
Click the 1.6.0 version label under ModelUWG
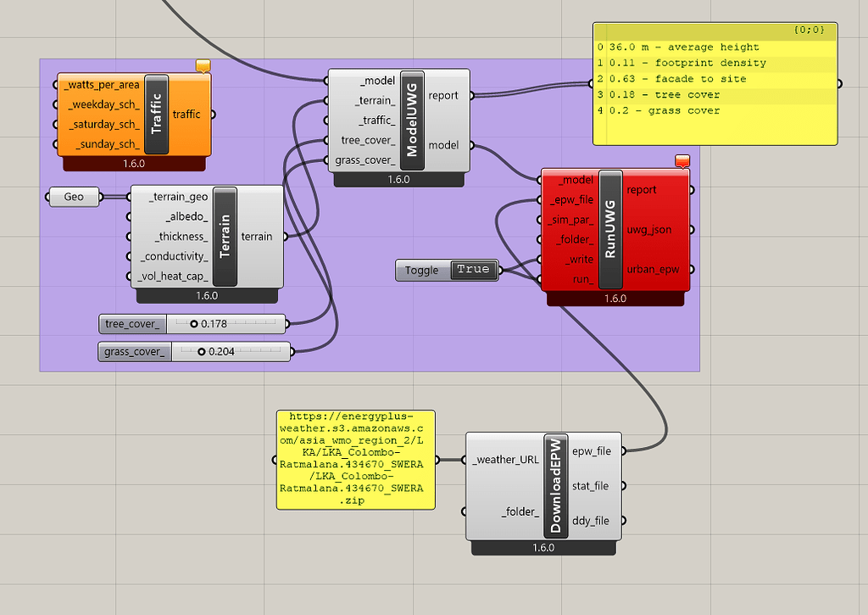coord(398,180)
